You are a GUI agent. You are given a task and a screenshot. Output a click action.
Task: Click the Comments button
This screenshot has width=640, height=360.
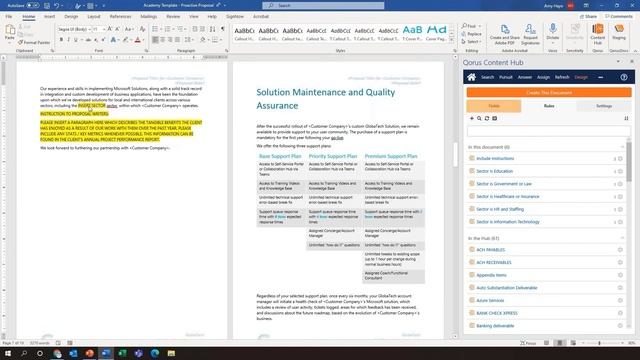(x=618, y=16)
